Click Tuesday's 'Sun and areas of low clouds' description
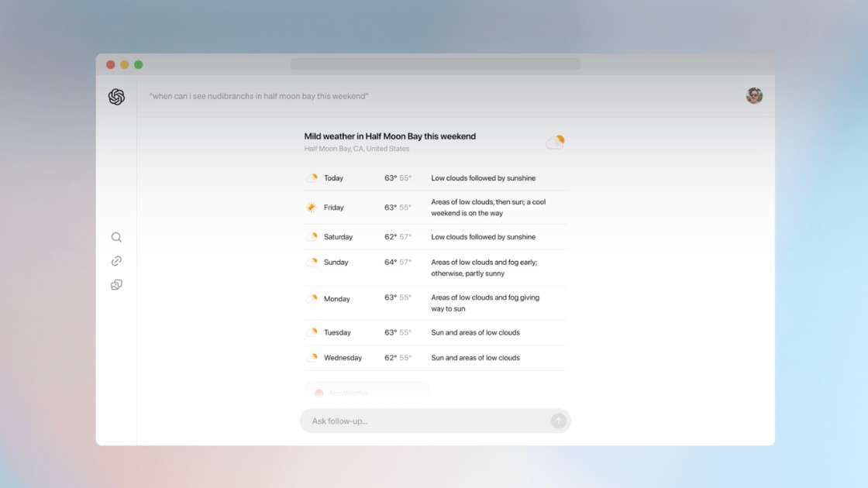This screenshot has width=868, height=488. point(476,332)
